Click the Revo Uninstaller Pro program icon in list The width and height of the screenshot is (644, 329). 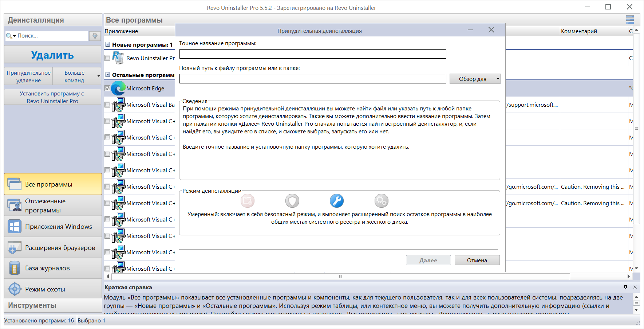point(118,58)
